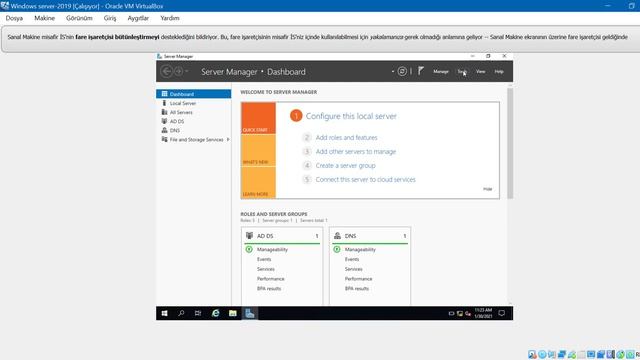
Task: Open the VirtualBox Aygıtlar menu
Action: [x=138, y=18]
